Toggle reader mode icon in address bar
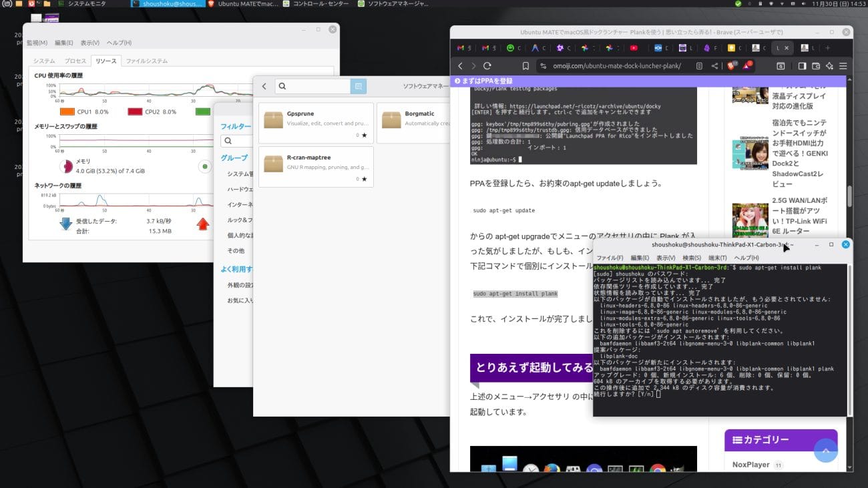 coord(699,66)
